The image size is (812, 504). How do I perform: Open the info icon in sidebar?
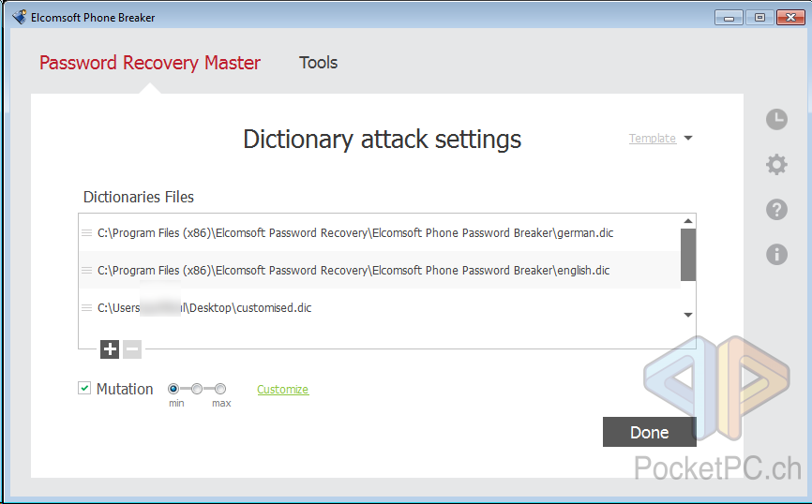pos(776,255)
